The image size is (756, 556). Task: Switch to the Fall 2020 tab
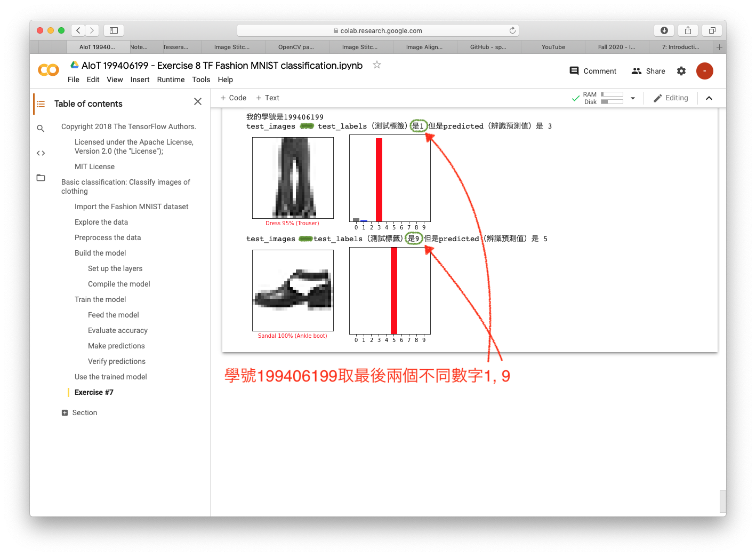coord(617,47)
